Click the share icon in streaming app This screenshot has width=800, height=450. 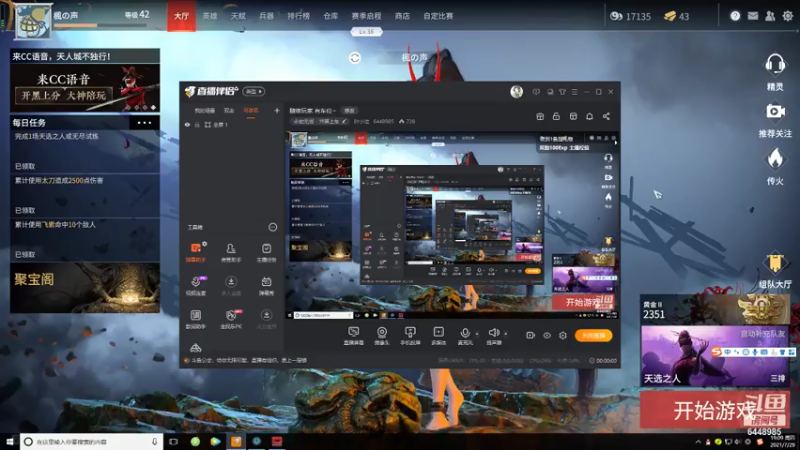pos(606,116)
